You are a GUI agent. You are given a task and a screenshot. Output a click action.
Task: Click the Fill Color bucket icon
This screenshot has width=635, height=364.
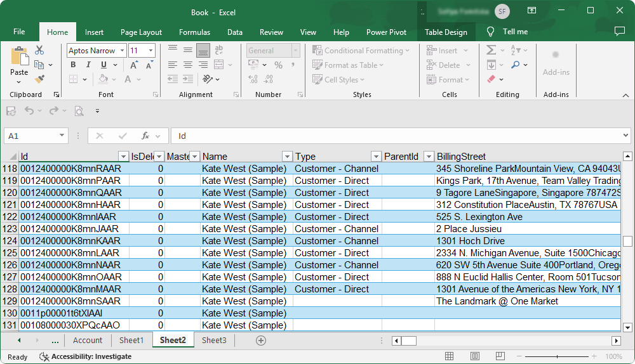pyautogui.click(x=104, y=79)
